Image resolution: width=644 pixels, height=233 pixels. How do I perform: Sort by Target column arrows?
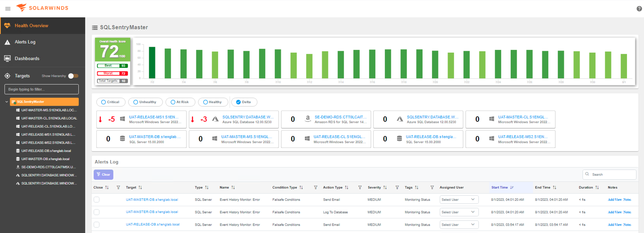click(140, 188)
